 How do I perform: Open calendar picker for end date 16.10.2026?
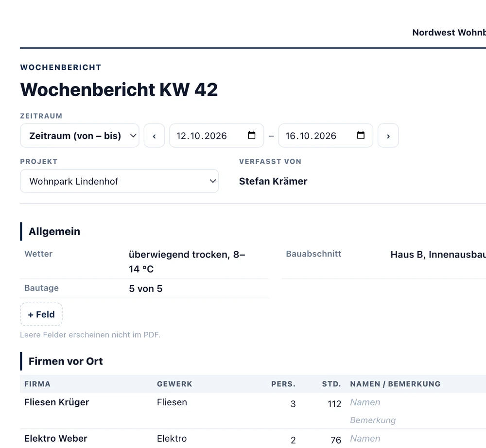point(361,136)
